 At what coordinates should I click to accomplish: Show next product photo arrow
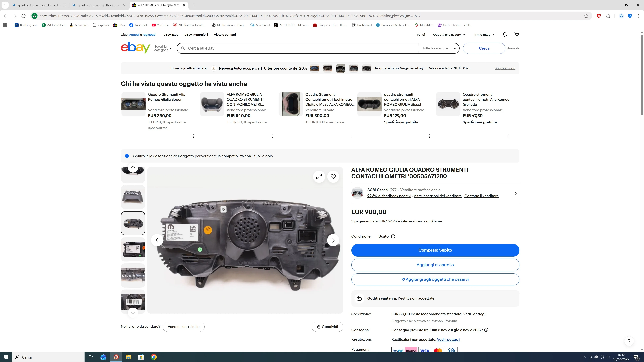click(x=333, y=240)
